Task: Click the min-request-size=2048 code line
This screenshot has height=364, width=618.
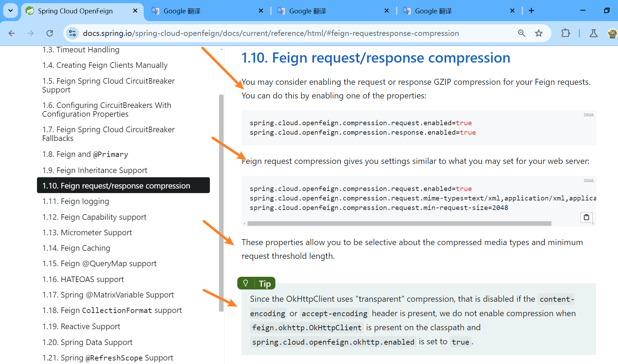Action: [x=379, y=207]
